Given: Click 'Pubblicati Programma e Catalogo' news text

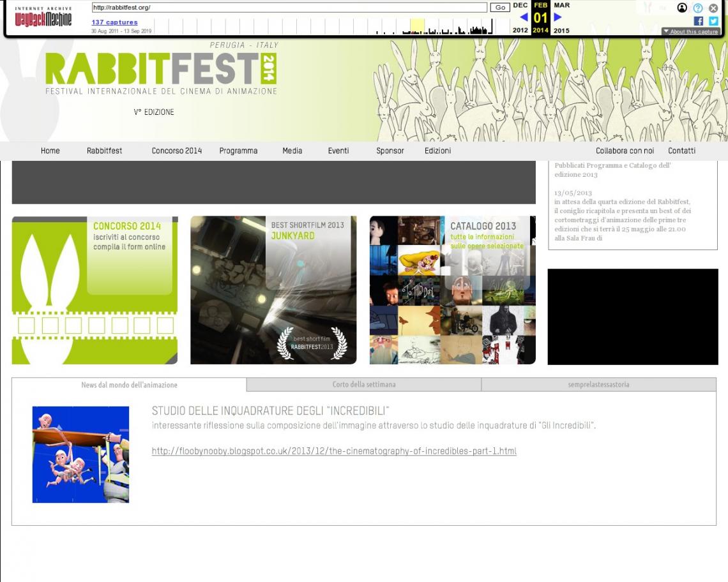Looking at the screenshot, I should coord(612,170).
